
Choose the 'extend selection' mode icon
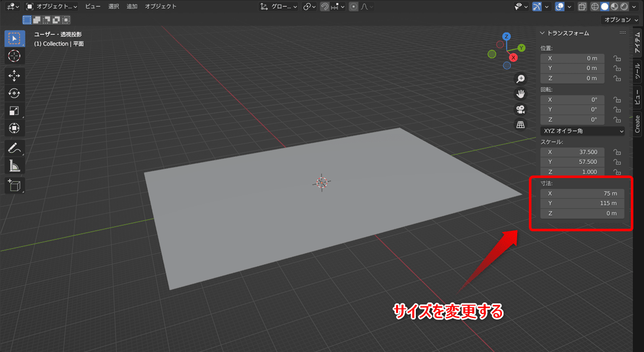click(37, 20)
